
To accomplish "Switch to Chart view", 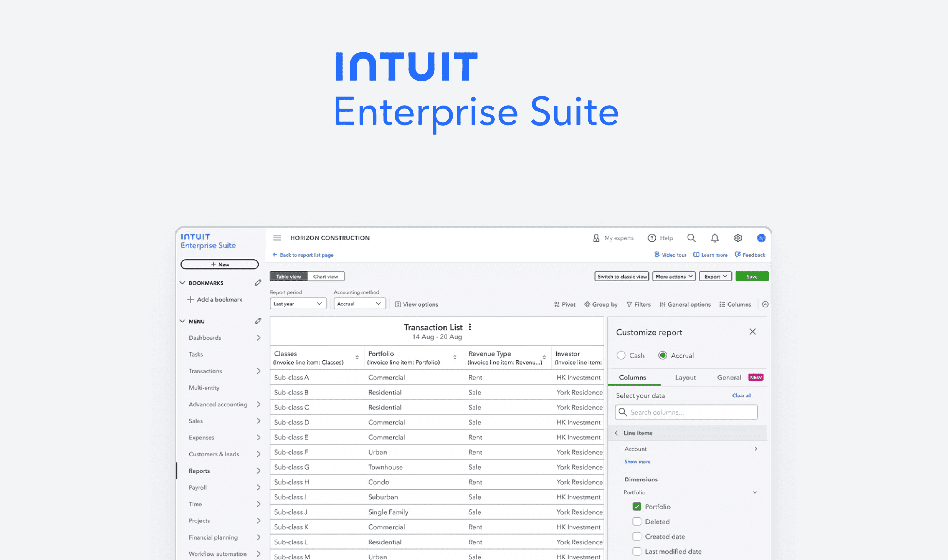I will (325, 276).
